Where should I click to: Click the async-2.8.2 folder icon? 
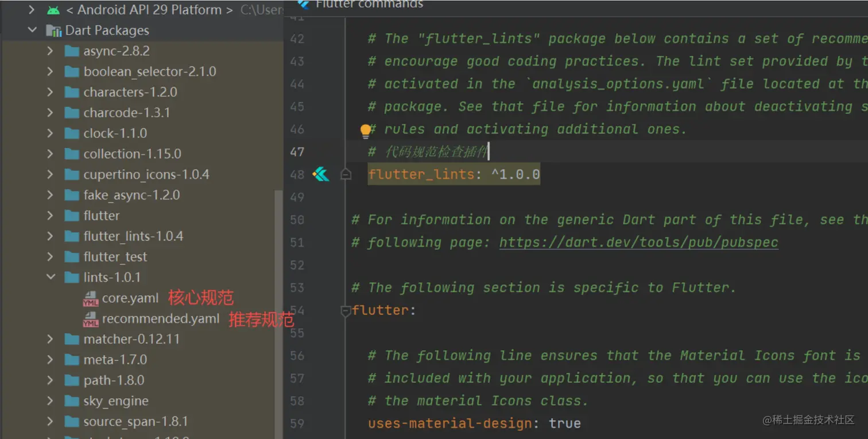coord(72,51)
